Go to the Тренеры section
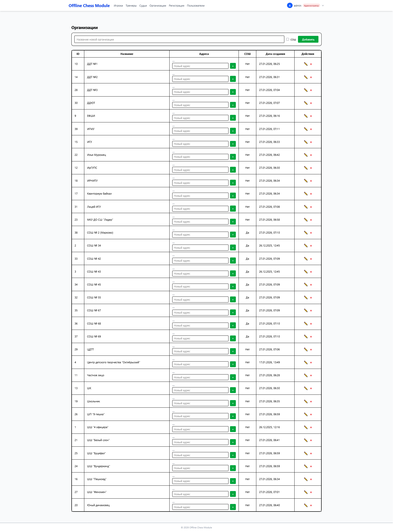The image size is (393, 532). [131, 6]
